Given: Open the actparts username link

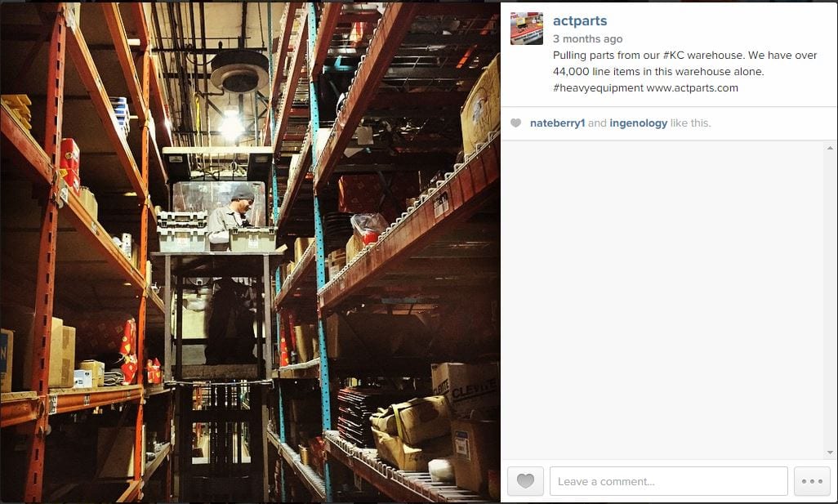Looking at the screenshot, I should (x=580, y=21).
